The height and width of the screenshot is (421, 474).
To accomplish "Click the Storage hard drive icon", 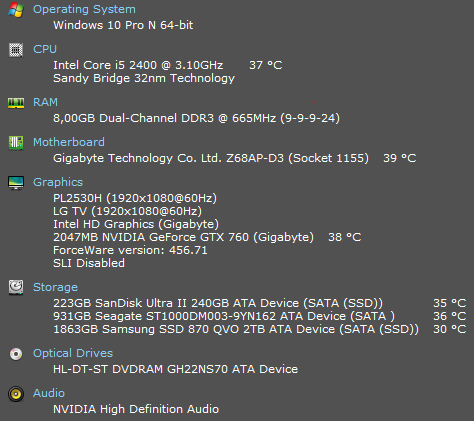I will 16,287.
